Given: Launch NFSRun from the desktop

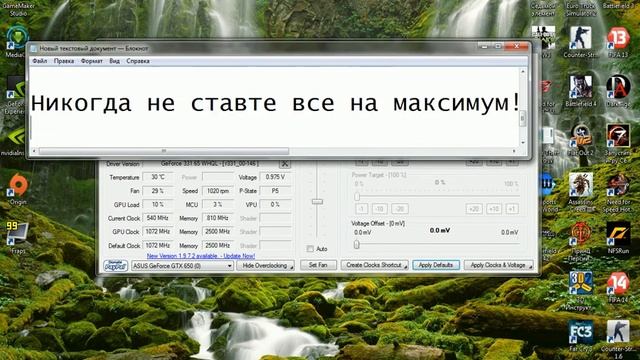Looking at the screenshot, I should 618,234.
